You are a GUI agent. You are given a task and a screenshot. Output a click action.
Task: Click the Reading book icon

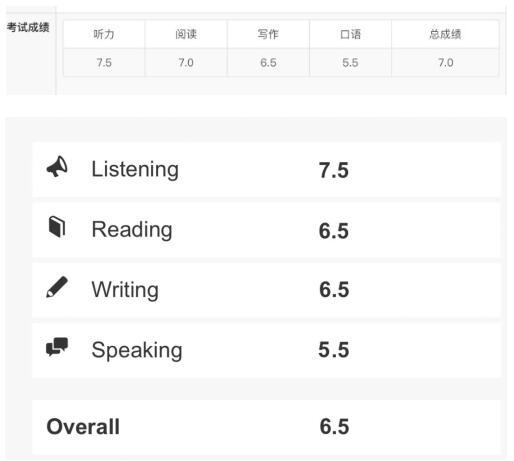coord(57,227)
